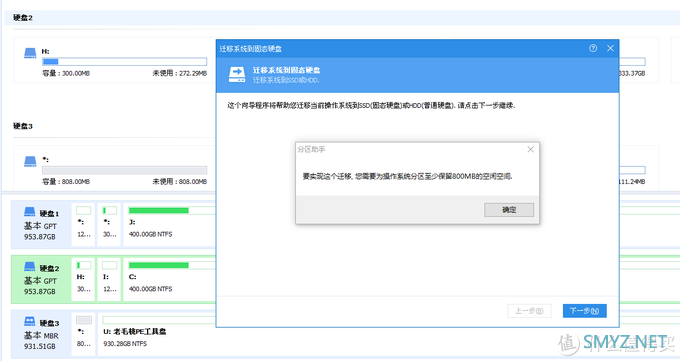Viewport: 680px width, 361px height.
Task: Click the disabled 上一步 button
Action: coord(529,311)
